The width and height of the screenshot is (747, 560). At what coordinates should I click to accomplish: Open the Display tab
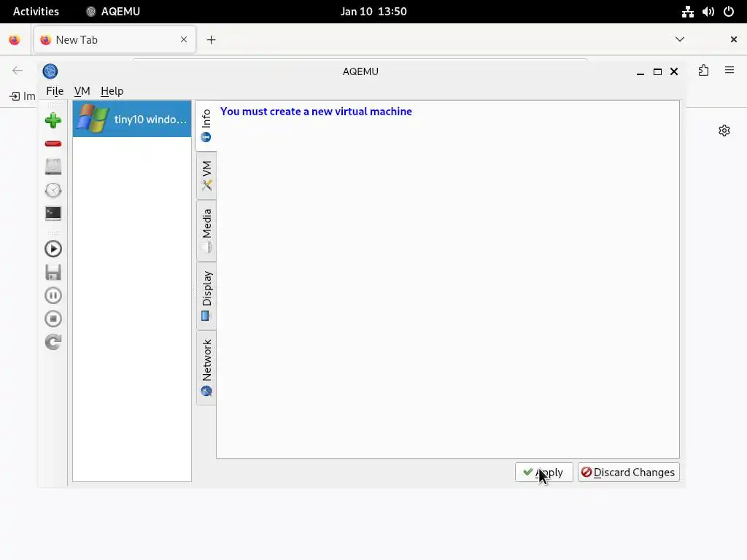point(206,296)
